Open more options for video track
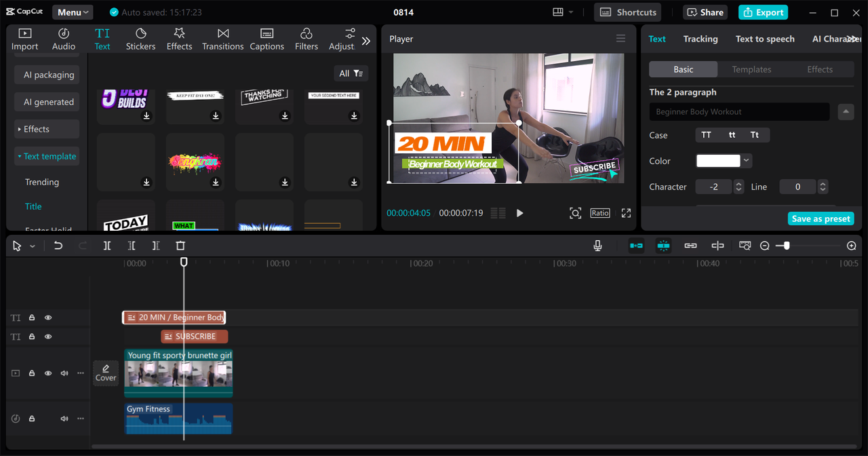The height and width of the screenshot is (456, 868). tap(81, 373)
